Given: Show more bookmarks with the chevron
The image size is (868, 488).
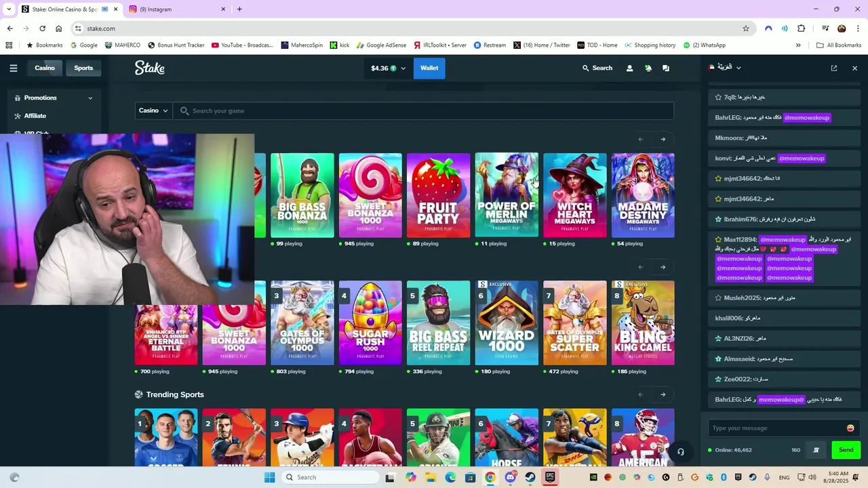Looking at the screenshot, I should pos(798,45).
